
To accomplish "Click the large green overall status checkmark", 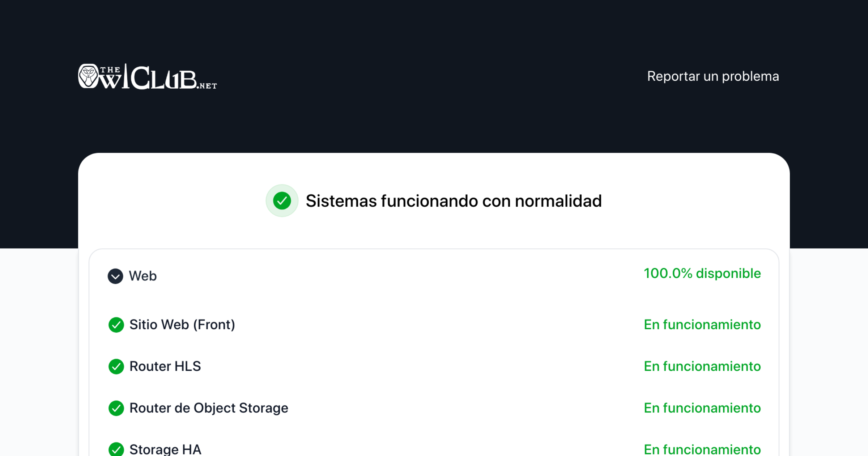I will 282,201.
